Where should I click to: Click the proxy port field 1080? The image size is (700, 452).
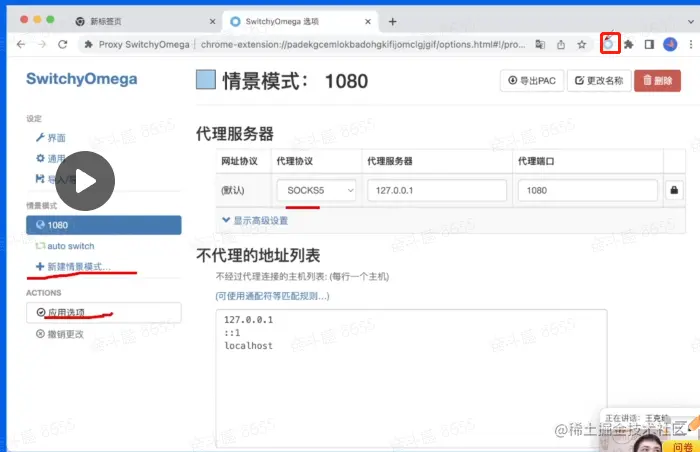click(588, 190)
